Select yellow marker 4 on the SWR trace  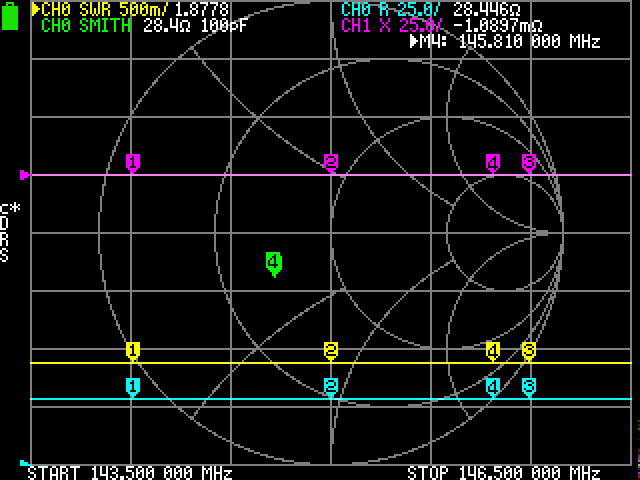492,350
